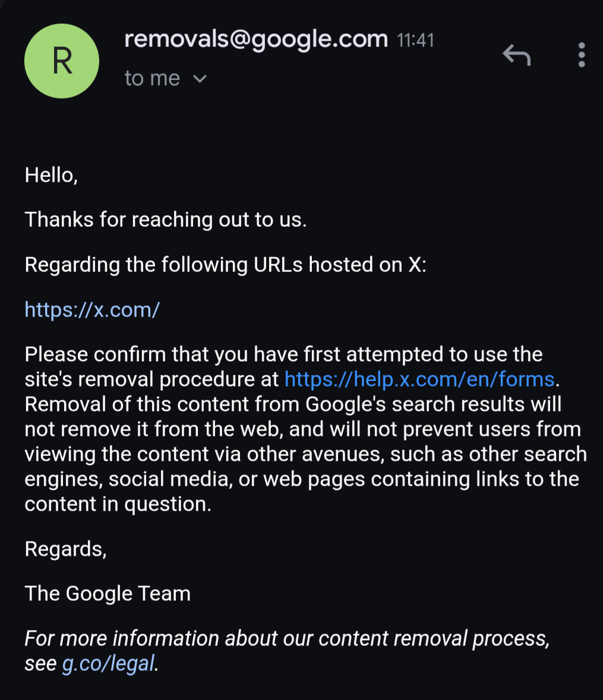
Task: Open the three-dot more options menu
Action: coord(581,55)
